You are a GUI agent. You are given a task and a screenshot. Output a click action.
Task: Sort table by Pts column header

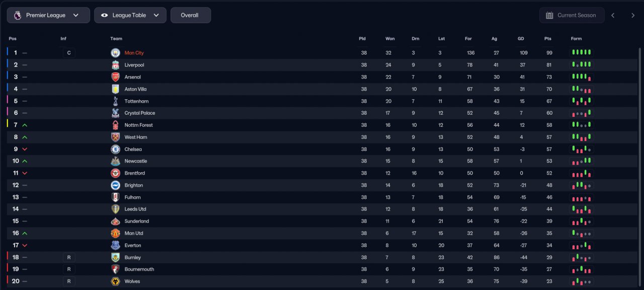tap(548, 39)
